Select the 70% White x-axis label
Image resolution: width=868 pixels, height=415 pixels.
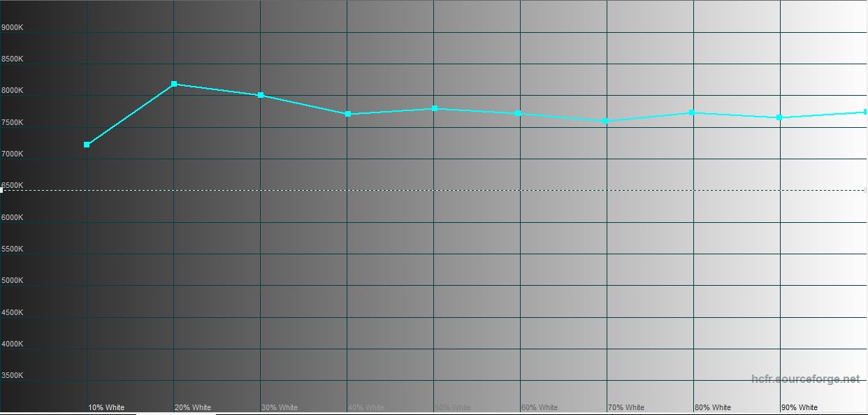pyautogui.click(x=626, y=407)
